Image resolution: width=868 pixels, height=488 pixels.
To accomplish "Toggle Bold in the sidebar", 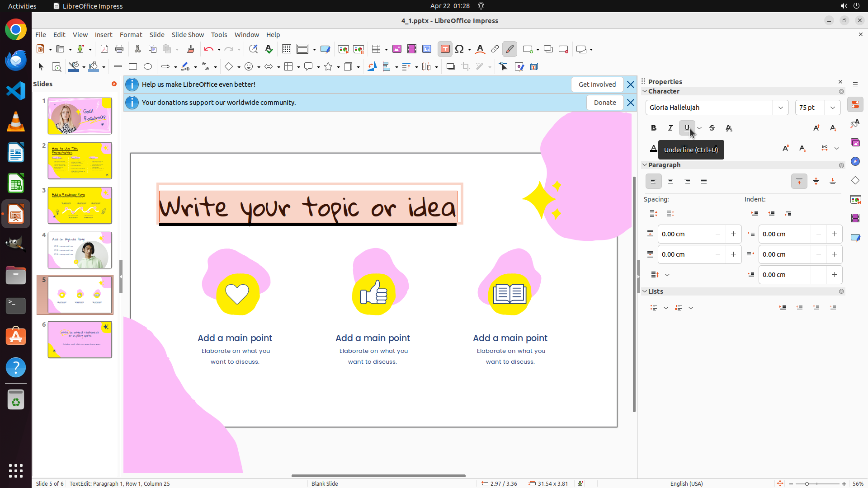I will click(x=653, y=128).
